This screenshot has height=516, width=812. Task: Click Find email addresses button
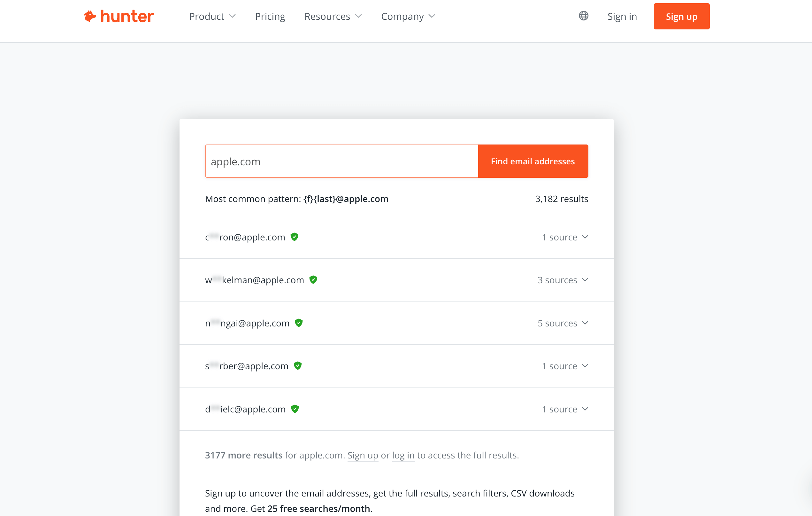(533, 161)
